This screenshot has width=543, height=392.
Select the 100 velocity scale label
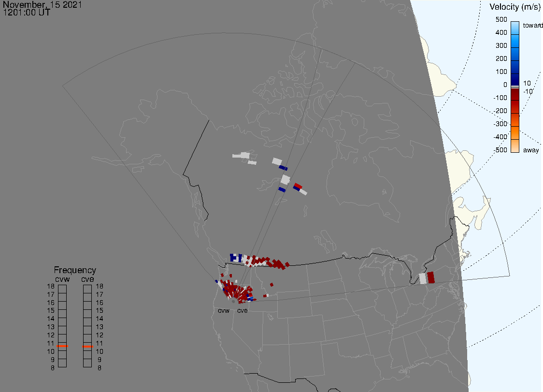click(501, 72)
